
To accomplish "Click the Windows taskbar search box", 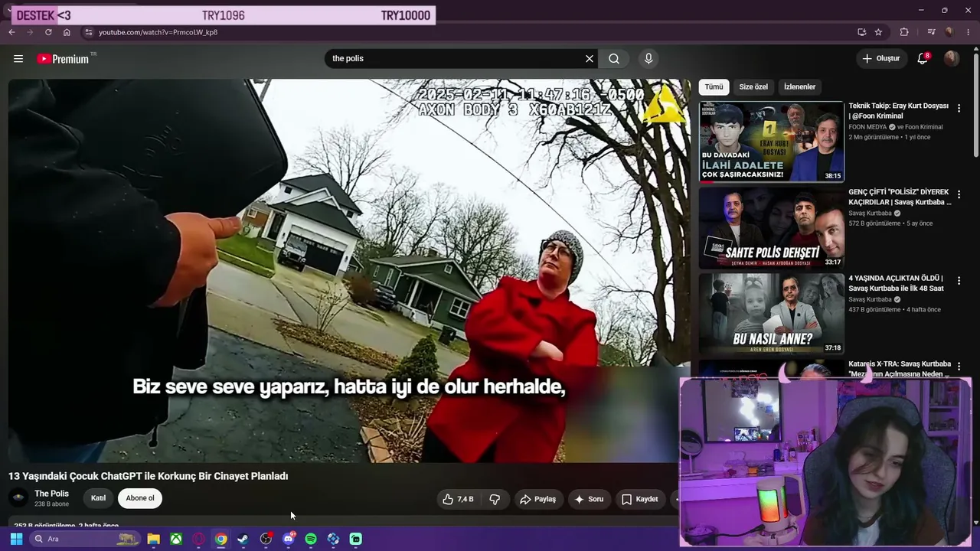I will pyautogui.click(x=84, y=539).
